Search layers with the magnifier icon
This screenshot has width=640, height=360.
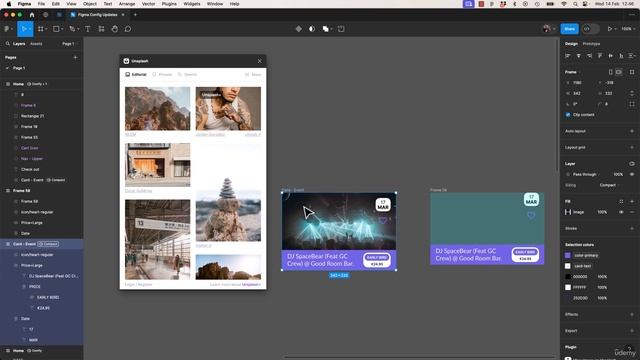(8, 44)
